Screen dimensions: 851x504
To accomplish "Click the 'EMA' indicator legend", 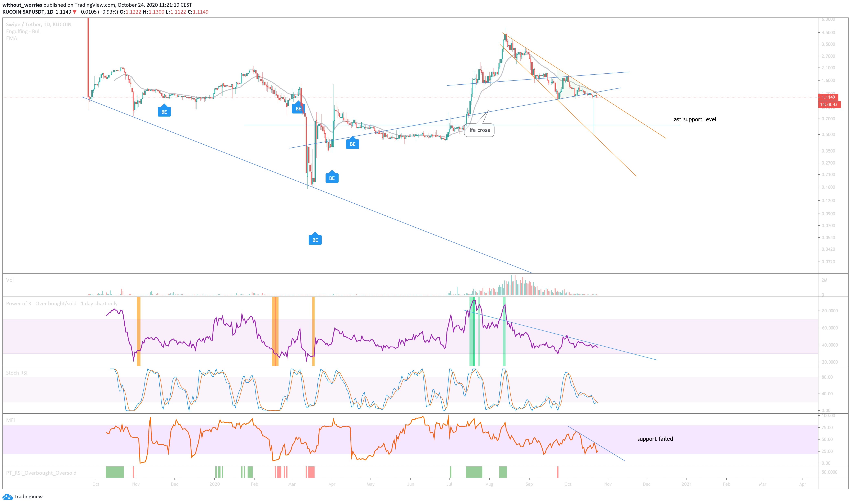I will tap(12, 38).
